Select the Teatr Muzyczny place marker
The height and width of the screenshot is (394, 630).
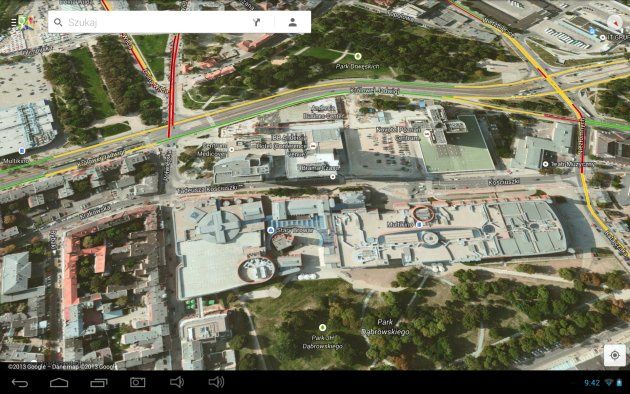tap(545, 164)
